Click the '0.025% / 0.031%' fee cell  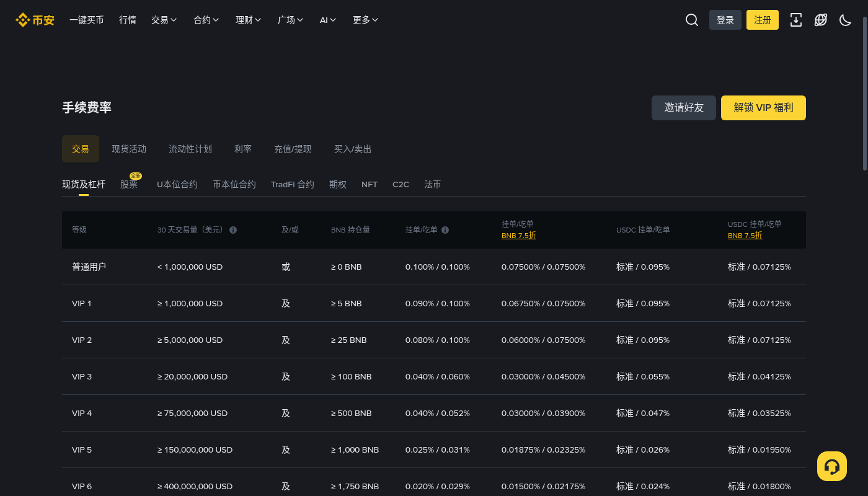pos(438,449)
